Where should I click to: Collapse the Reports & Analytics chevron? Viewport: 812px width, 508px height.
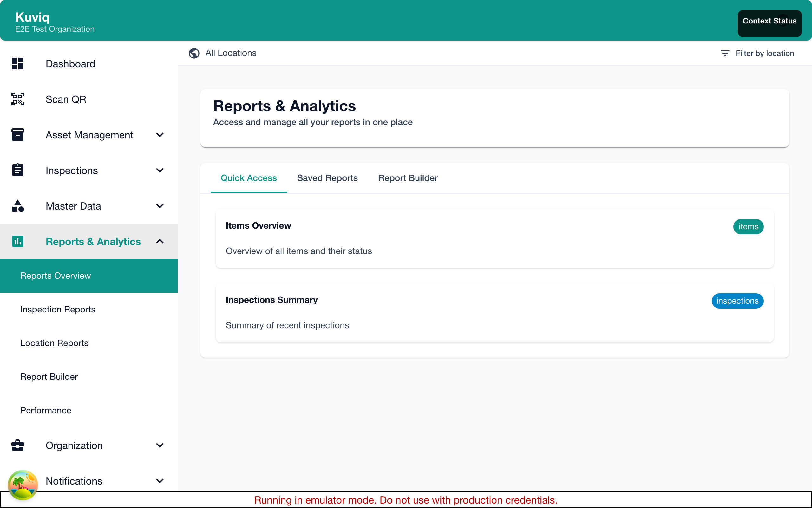pos(160,241)
